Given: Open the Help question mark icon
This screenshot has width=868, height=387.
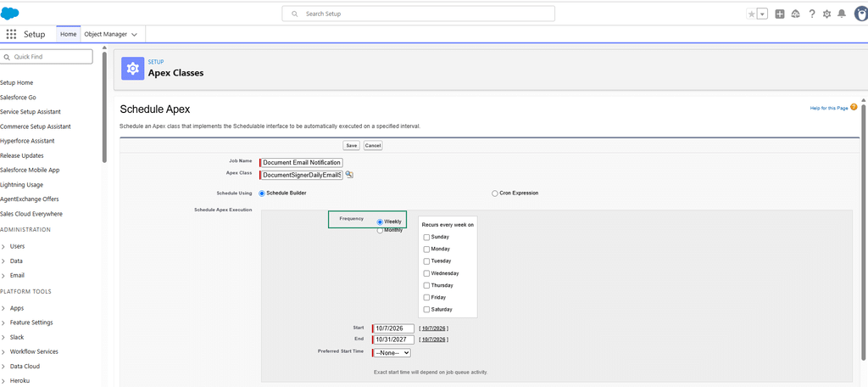Looking at the screenshot, I should (x=811, y=14).
